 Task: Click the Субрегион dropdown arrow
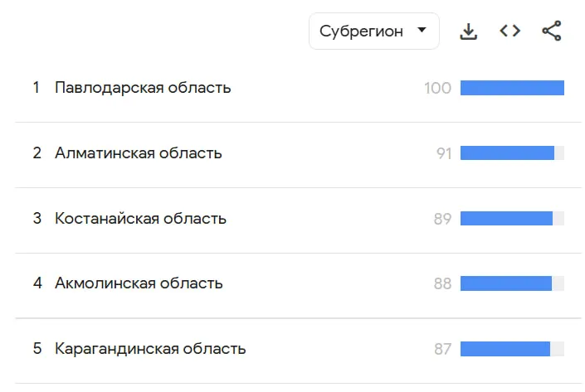click(422, 31)
